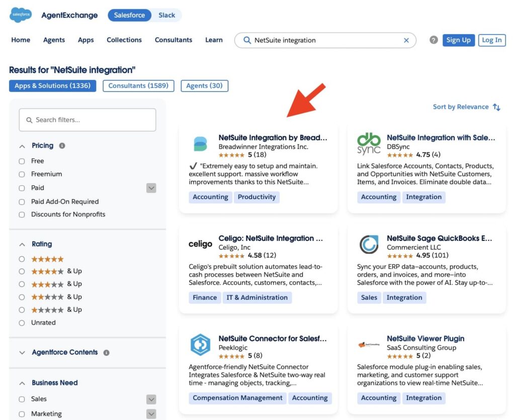This screenshot has height=420, width=515.
Task: Click the Productivity tag on Breadwinner card
Action: [257, 197]
